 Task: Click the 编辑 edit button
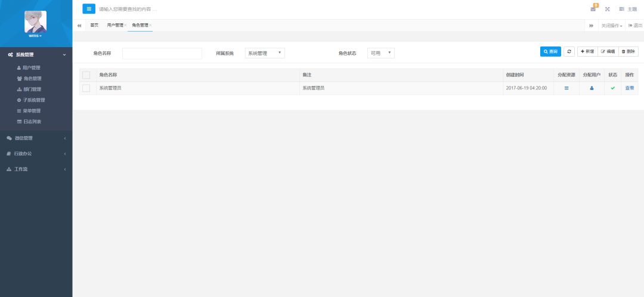coord(608,51)
